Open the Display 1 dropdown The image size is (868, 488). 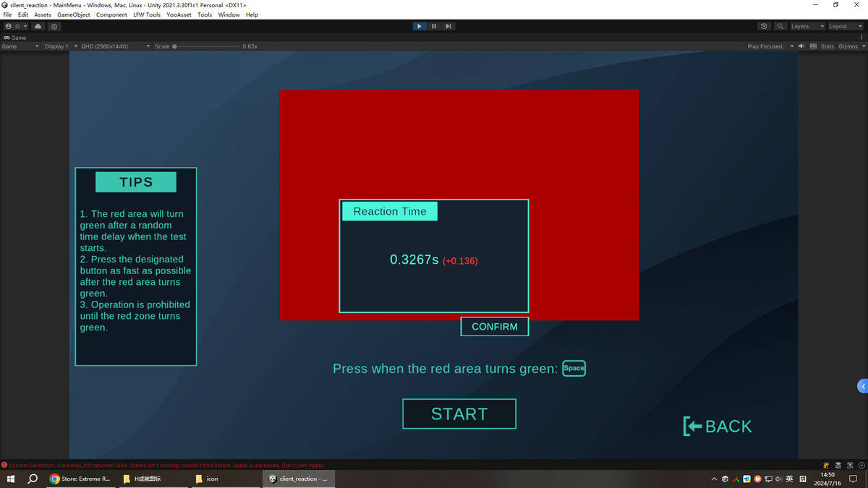pyautogui.click(x=61, y=46)
